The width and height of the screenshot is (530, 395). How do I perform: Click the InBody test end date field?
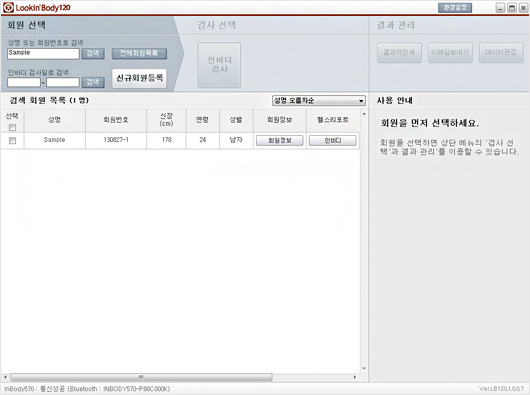click(63, 82)
